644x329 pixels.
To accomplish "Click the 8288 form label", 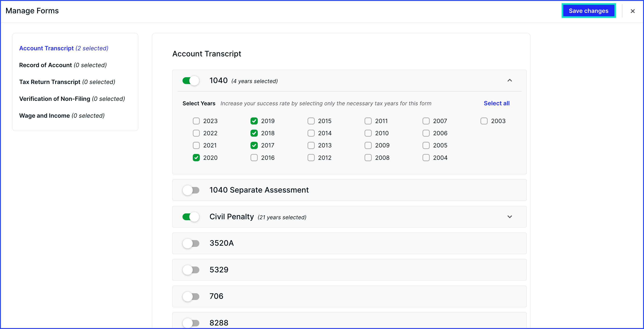I will [x=219, y=323].
